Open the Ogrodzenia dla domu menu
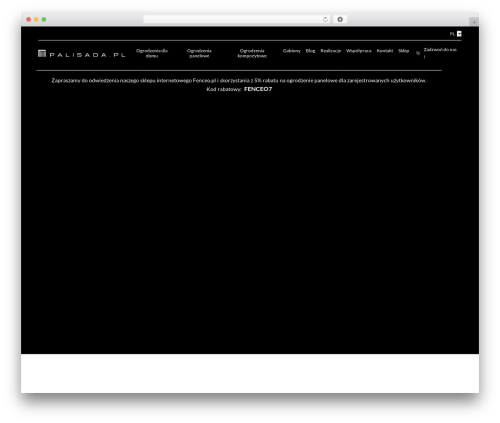The image size is (500, 423). tap(152, 53)
